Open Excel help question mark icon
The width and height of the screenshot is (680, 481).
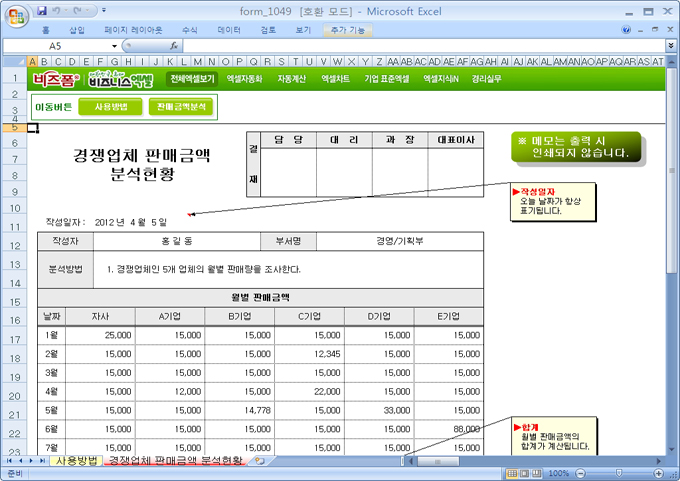pyautogui.click(x=628, y=30)
